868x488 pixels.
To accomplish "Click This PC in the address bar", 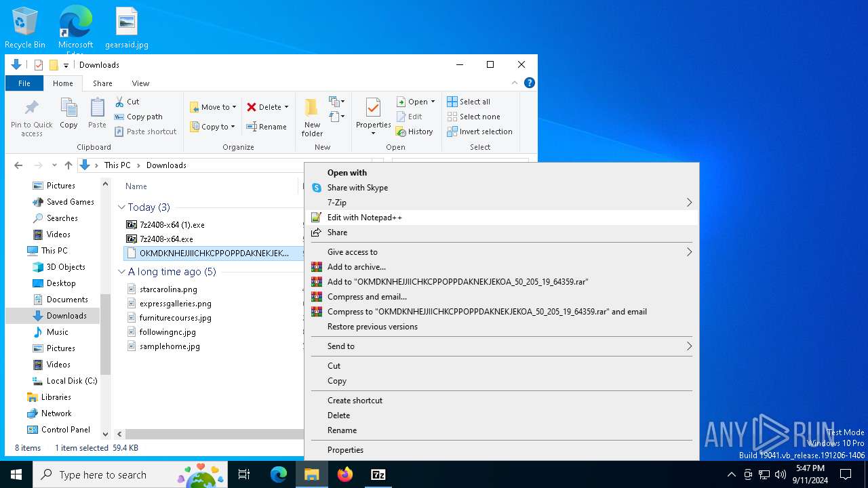I will tap(117, 165).
